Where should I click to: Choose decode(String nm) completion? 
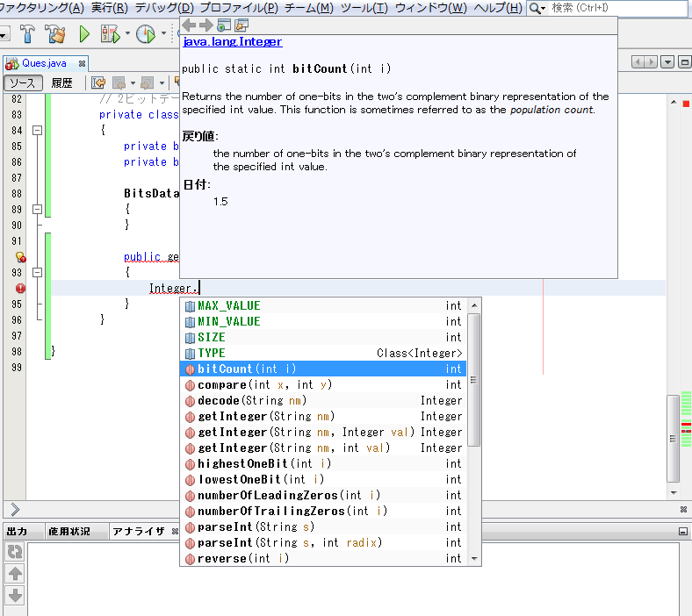coord(323,400)
